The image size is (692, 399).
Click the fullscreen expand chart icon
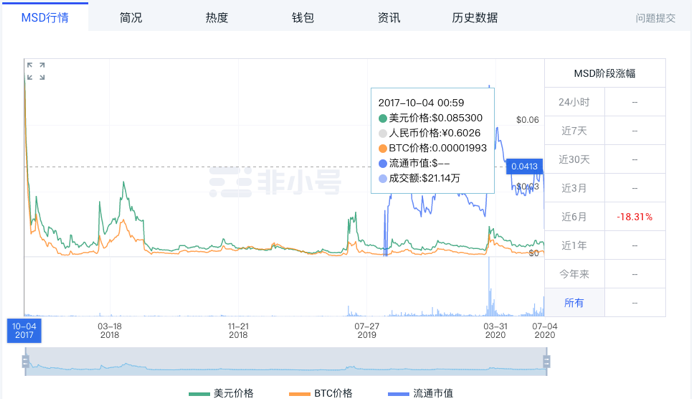coord(36,71)
